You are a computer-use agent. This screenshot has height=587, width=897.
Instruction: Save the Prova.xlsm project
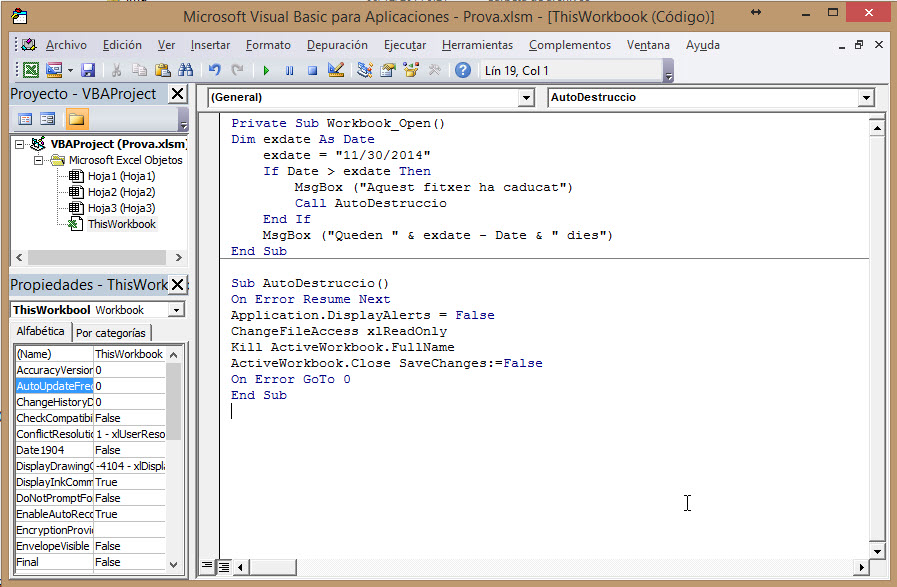88,70
